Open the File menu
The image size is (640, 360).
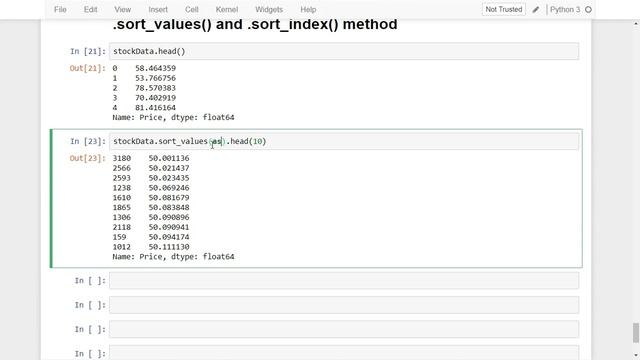60,9
